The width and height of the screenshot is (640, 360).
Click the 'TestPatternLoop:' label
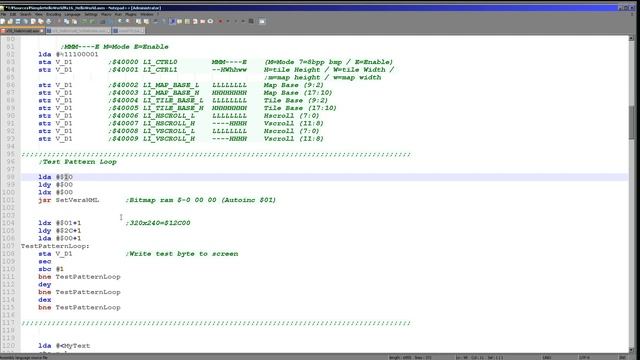[55, 246]
